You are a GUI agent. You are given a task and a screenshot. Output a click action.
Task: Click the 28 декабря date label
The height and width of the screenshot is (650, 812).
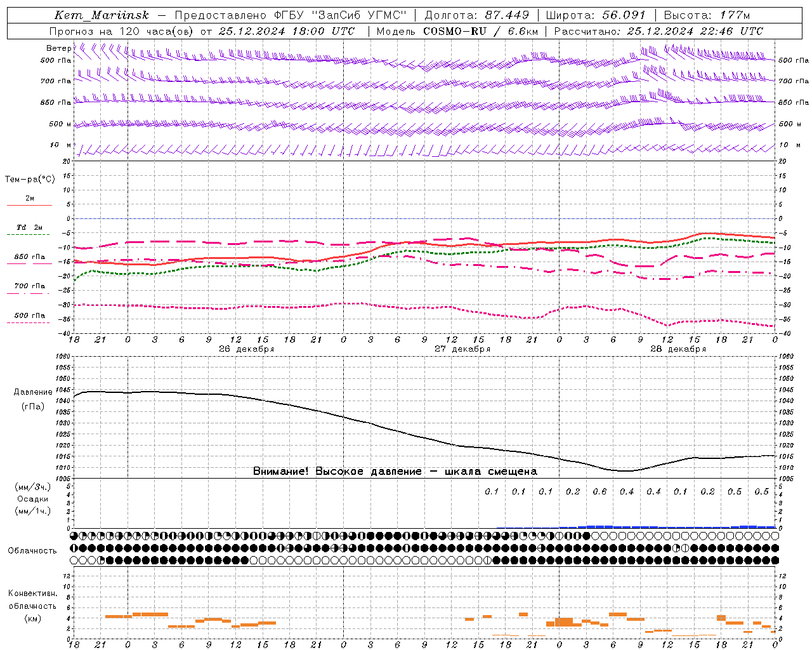[x=678, y=349]
